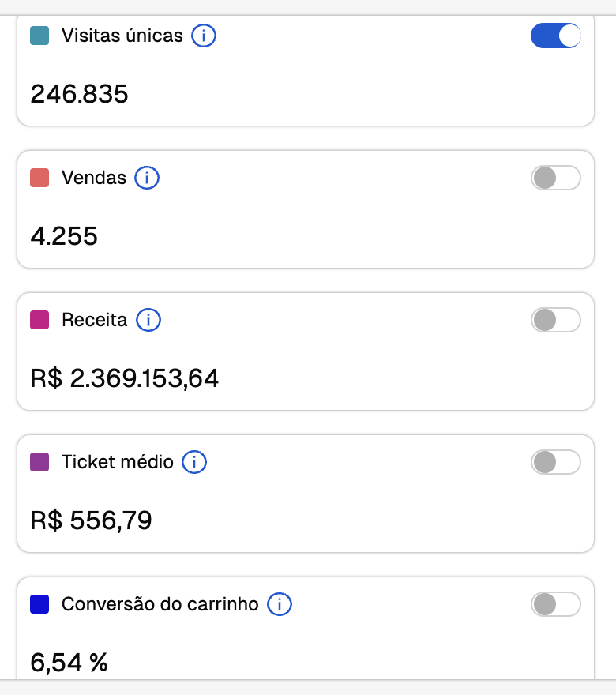Click the purple Ticket médio color square
This screenshot has height=695, width=616.
click(x=39, y=462)
